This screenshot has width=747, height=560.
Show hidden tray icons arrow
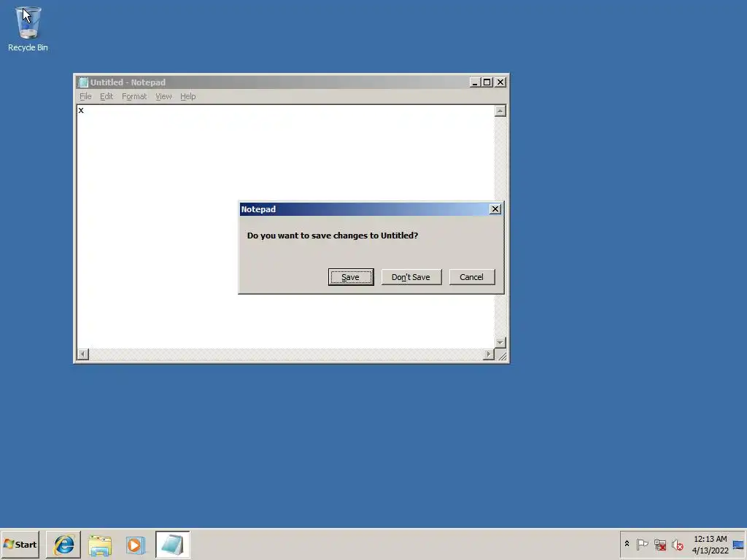pyautogui.click(x=627, y=544)
